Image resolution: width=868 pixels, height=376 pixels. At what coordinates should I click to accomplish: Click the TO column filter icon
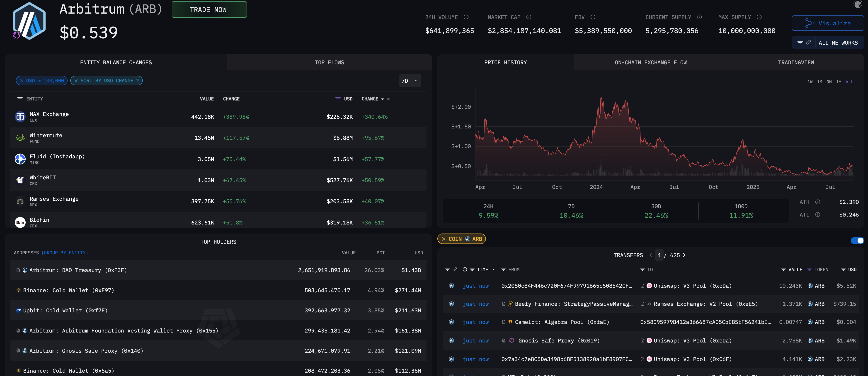[642, 270]
